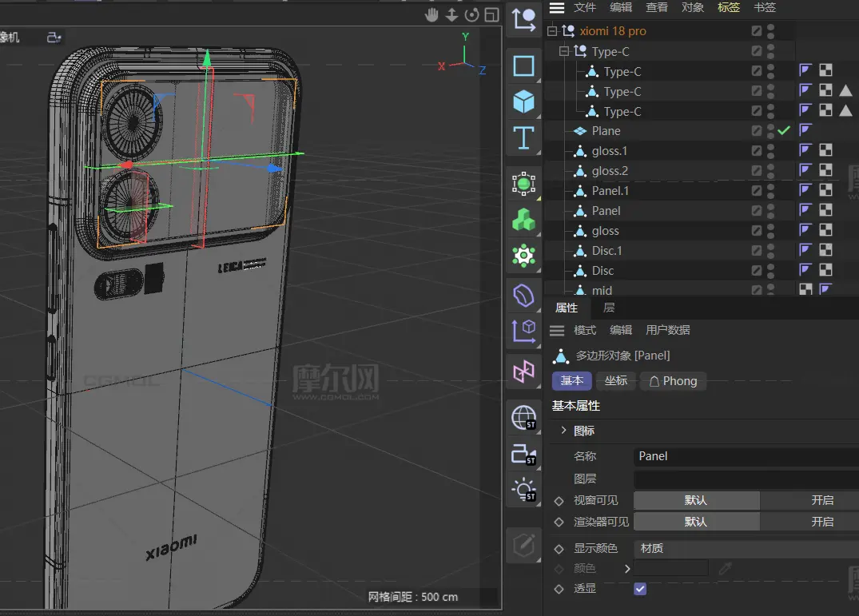The width and height of the screenshot is (859, 616).
Task: Open the 对象 menu in Object Manager
Action: coord(693,8)
